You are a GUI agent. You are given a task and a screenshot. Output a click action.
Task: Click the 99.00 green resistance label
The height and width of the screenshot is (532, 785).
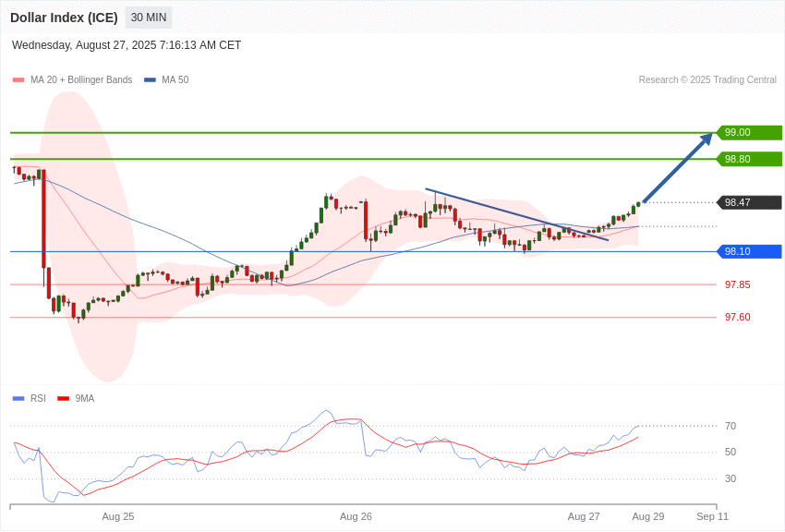pos(750,133)
